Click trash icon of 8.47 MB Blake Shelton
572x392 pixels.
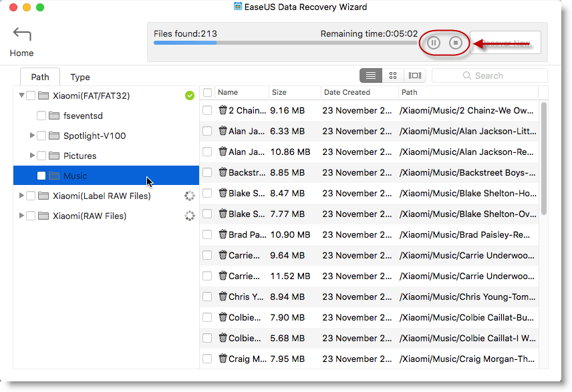tap(223, 193)
